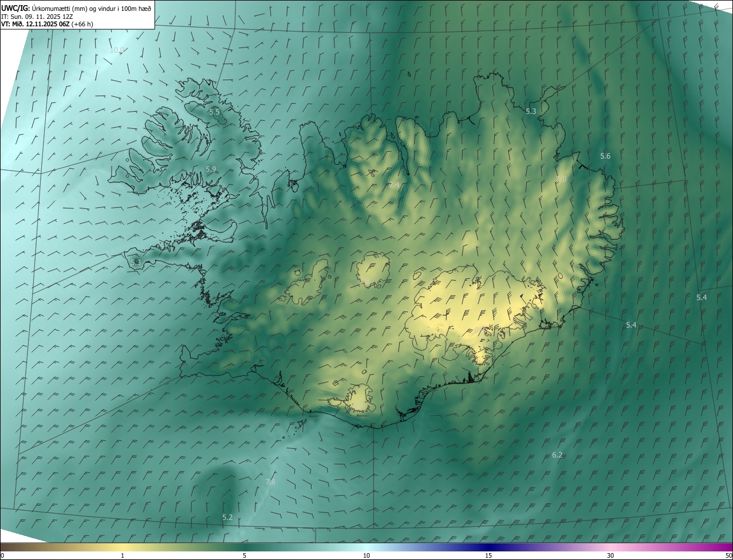The width and height of the screenshot is (733, 560).
Task: Click the '1' tick label on the color scale
Action: pos(123,555)
